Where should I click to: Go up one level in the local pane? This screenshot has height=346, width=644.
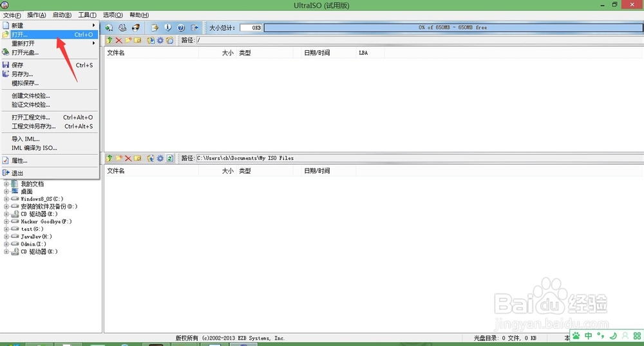(x=109, y=158)
